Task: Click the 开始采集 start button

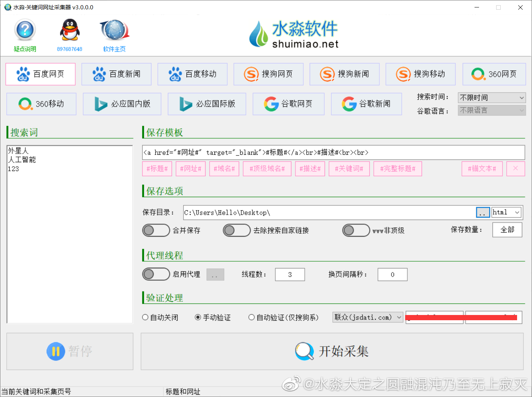Action: click(x=332, y=352)
